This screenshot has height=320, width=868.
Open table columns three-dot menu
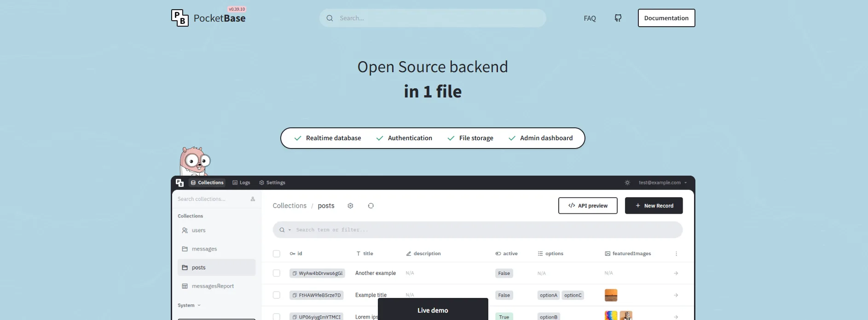(676, 253)
